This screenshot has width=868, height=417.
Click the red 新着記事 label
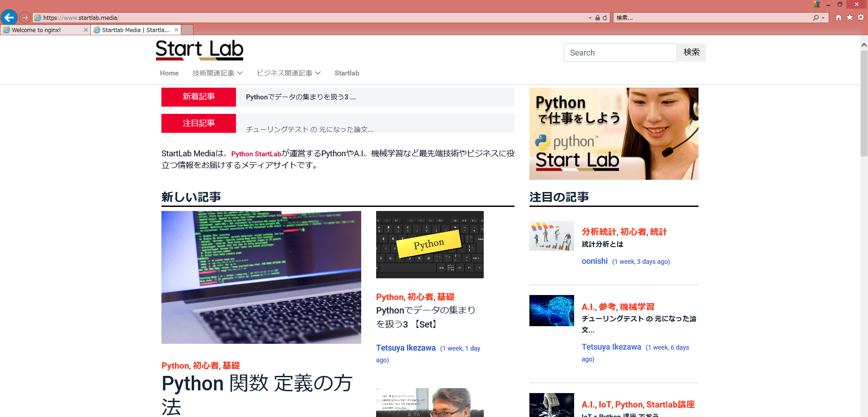[198, 97]
